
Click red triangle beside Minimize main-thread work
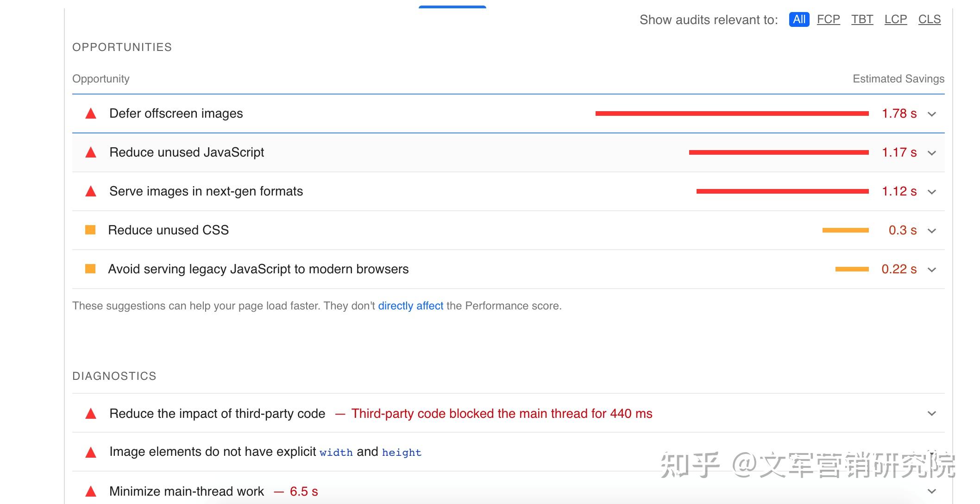[91, 491]
